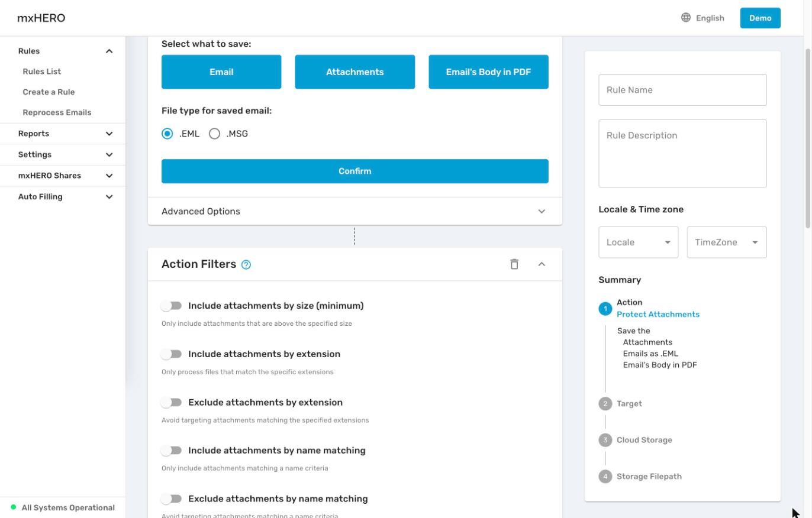
Task: Enable Exclude attachments by extension toggle
Action: click(x=172, y=403)
